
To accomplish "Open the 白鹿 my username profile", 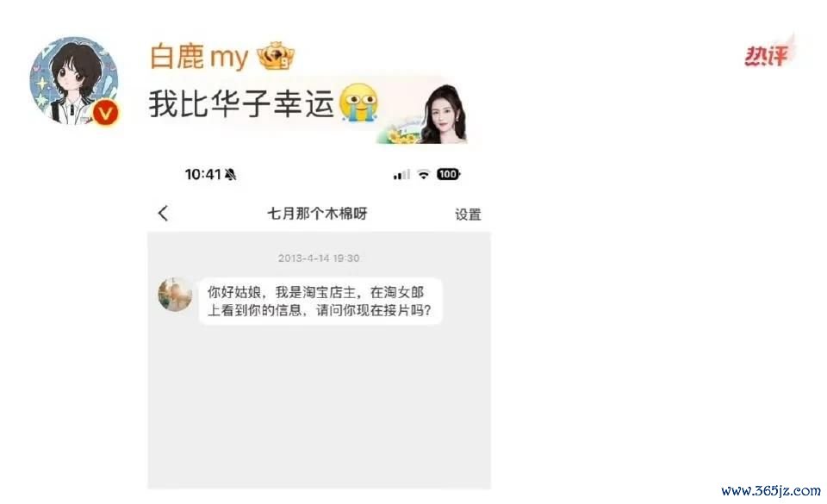I will click(x=199, y=56).
